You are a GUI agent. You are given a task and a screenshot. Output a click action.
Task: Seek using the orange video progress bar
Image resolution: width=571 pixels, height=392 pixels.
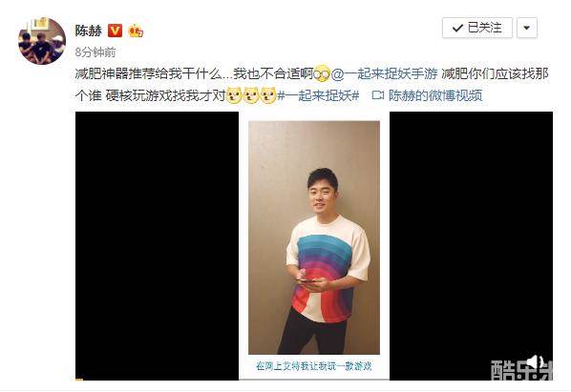79,380
